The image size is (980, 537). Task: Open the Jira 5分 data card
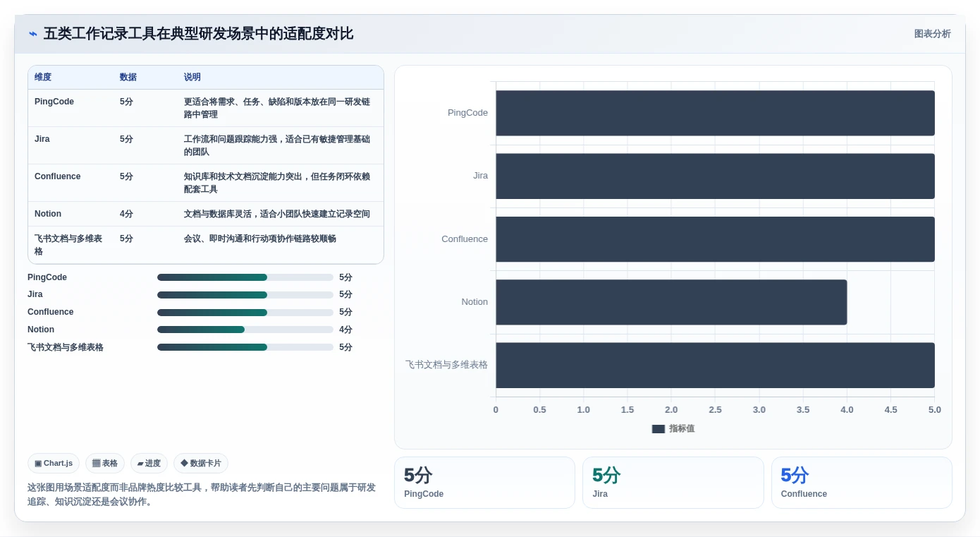tap(673, 483)
